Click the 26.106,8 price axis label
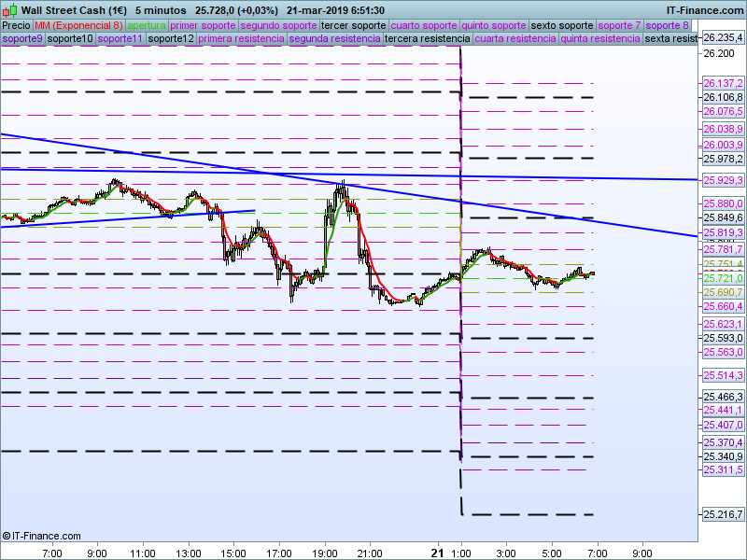The height and width of the screenshot is (560, 747). point(723,97)
